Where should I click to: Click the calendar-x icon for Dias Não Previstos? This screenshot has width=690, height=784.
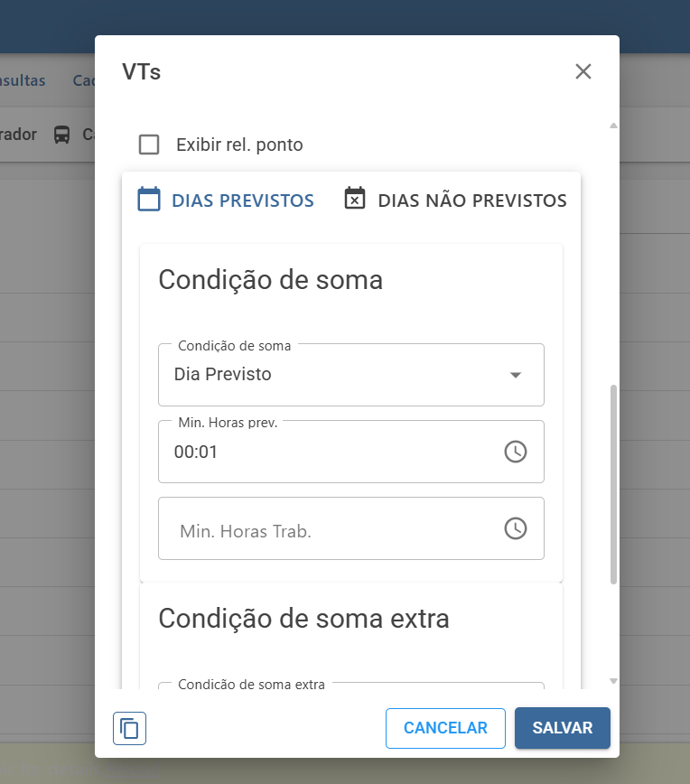click(x=355, y=198)
